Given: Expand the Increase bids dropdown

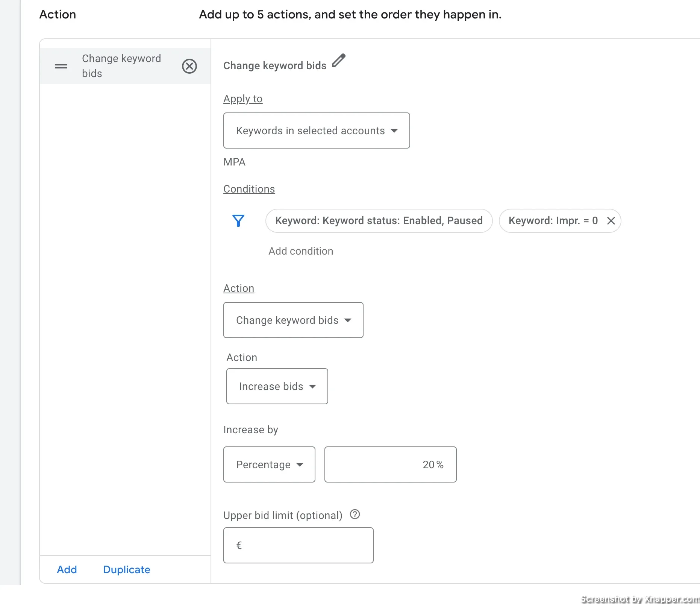Looking at the screenshot, I should (277, 386).
